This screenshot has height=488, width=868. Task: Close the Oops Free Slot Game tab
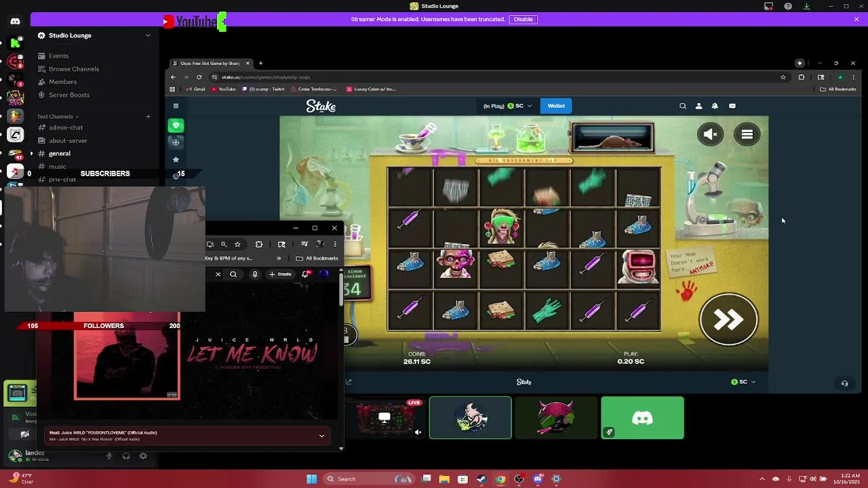(248, 63)
